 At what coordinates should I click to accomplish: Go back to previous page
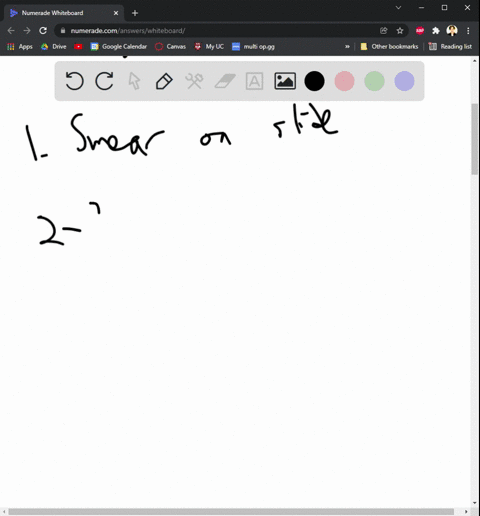[x=11, y=31]
